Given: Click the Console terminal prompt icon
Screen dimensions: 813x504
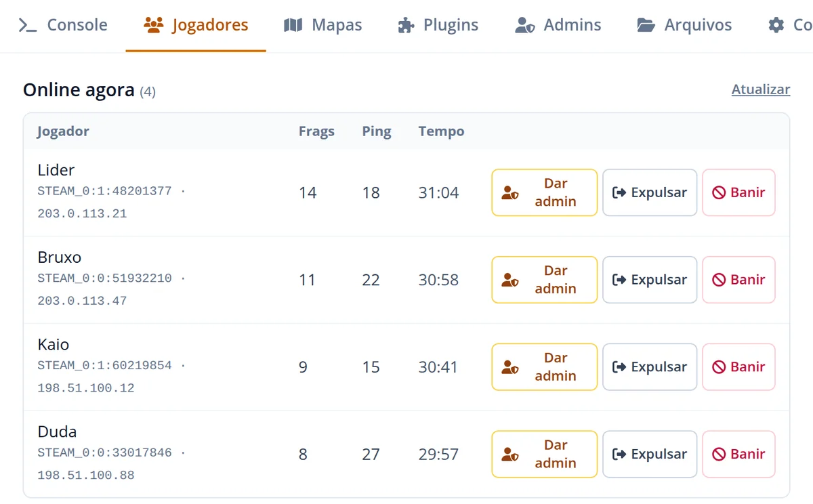Looking at the screenshot, I should pos(28,26).
